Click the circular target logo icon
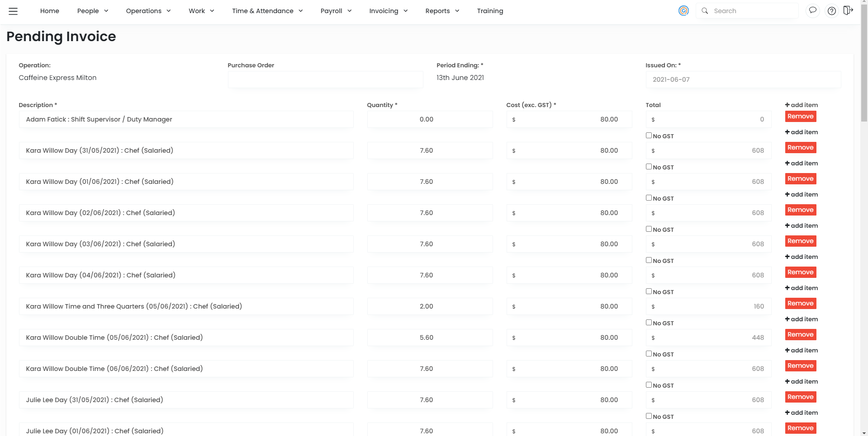The height and width of the screenshot is (436, 868). pos(683,11)
